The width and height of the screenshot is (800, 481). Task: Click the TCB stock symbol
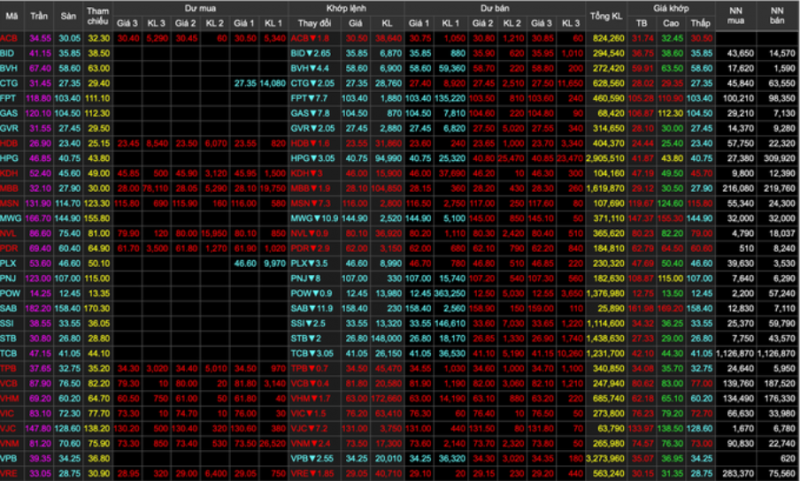pyautogui.click(x=9, y=354)
